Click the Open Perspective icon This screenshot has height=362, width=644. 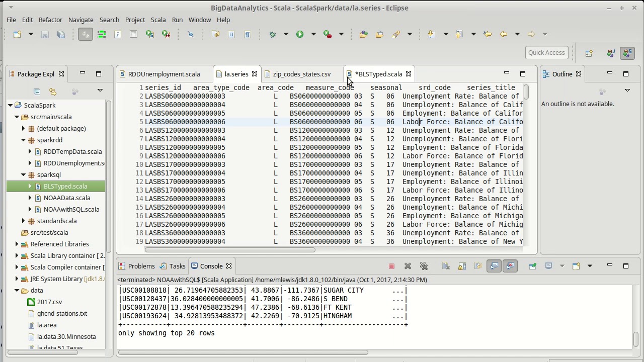point(589,53)
